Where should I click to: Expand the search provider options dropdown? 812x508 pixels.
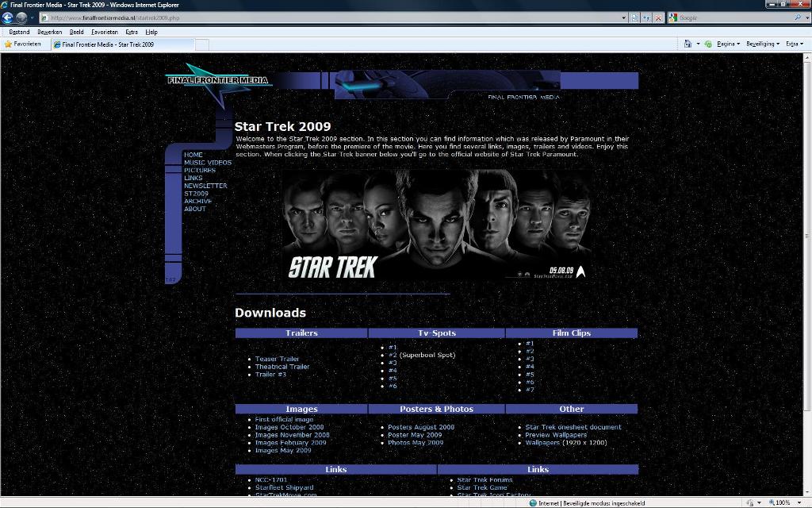(806, 17)
